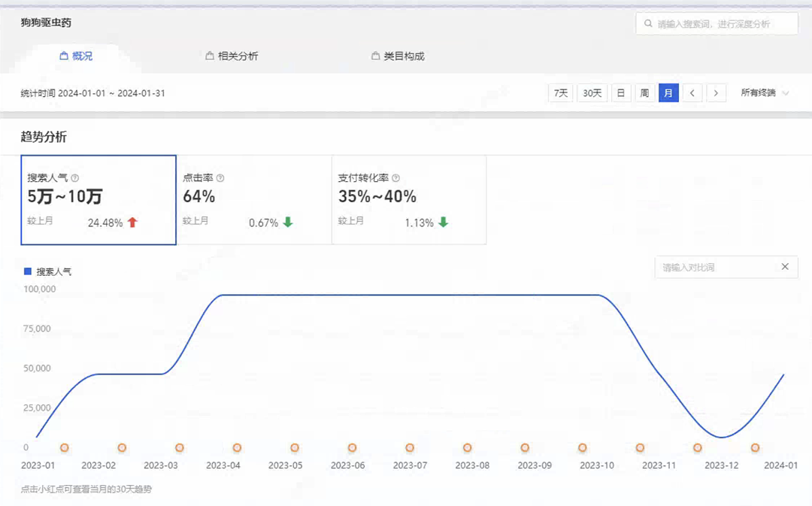This screenshot has width=812, height=506.
Task: Click the third orange marker, right of 2023-03
Action: (x=179, y=447)
